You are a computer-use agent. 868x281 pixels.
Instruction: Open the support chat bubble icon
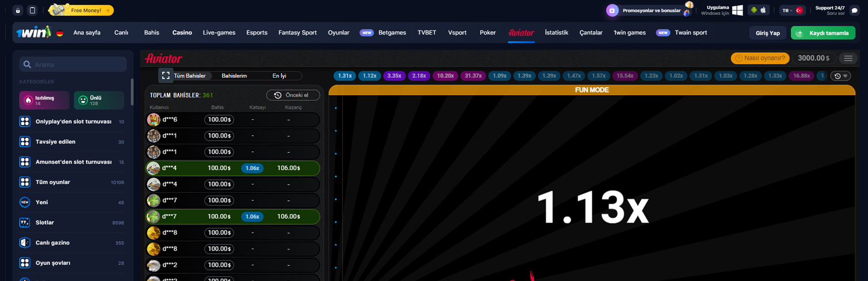[x=854, y=10]
